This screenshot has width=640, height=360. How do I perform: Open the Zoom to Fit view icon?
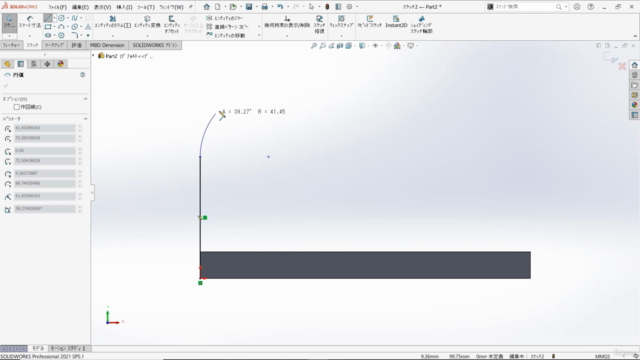313,46
